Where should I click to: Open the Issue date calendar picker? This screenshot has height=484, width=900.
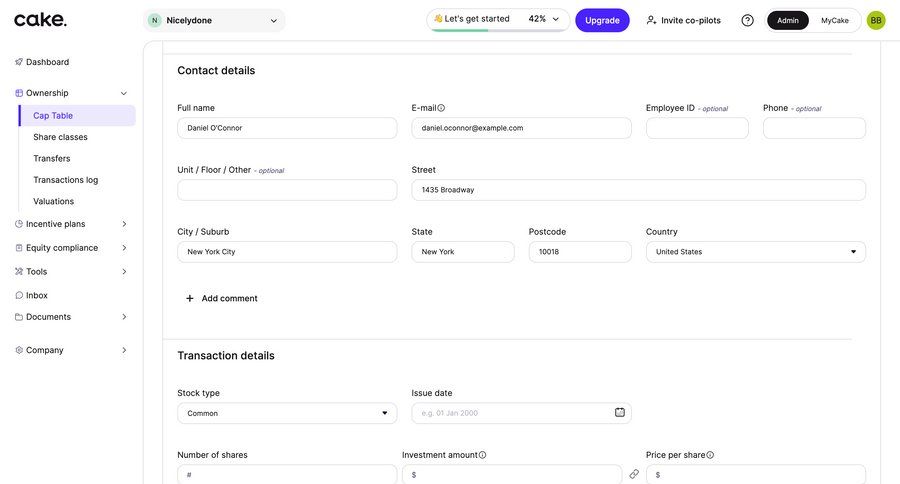point(619,412)
